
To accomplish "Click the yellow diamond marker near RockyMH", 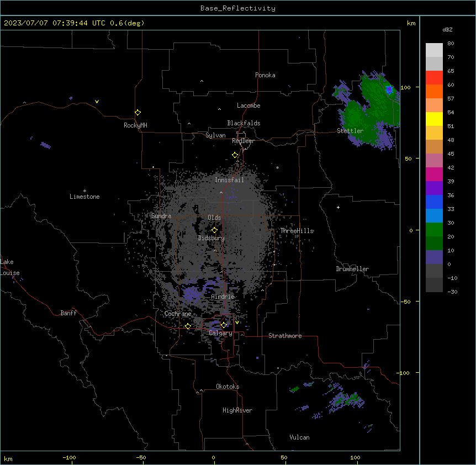I will [137, 112].
